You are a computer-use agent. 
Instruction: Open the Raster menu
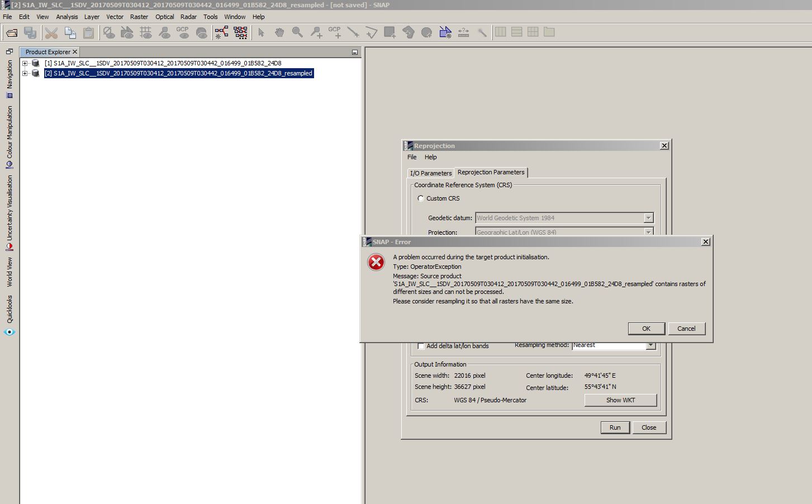click(139, 17)
